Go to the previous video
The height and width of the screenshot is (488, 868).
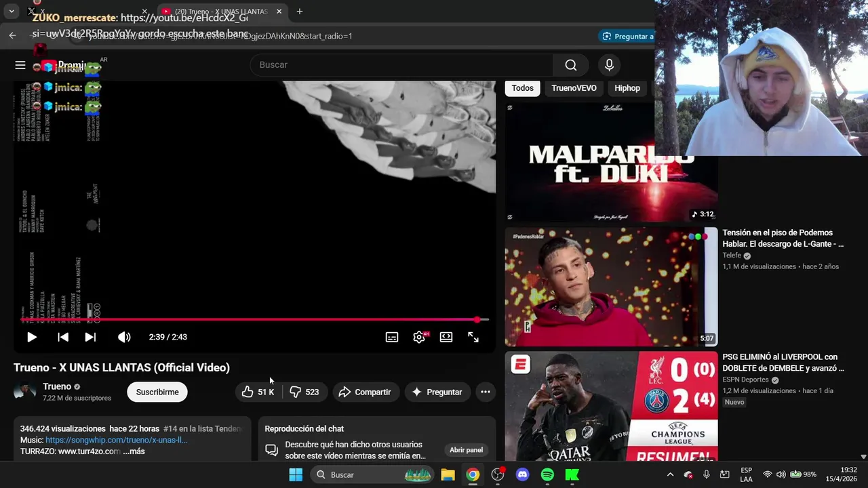63,337
